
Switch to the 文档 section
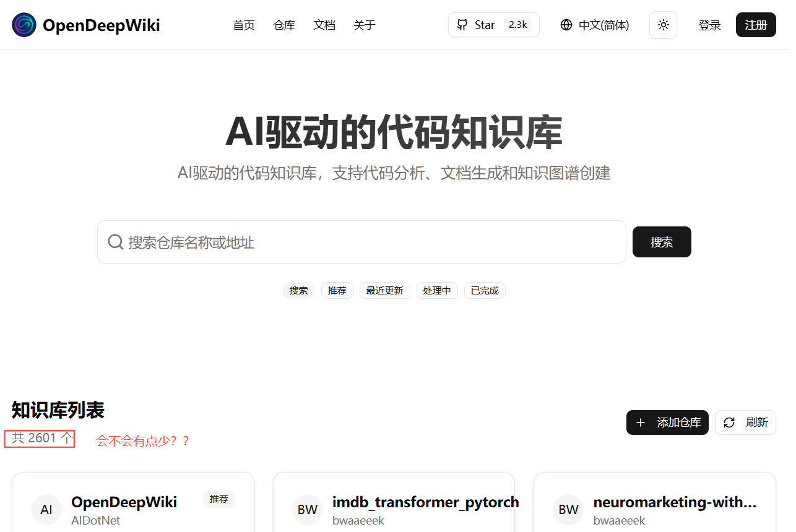coord(324,25)
